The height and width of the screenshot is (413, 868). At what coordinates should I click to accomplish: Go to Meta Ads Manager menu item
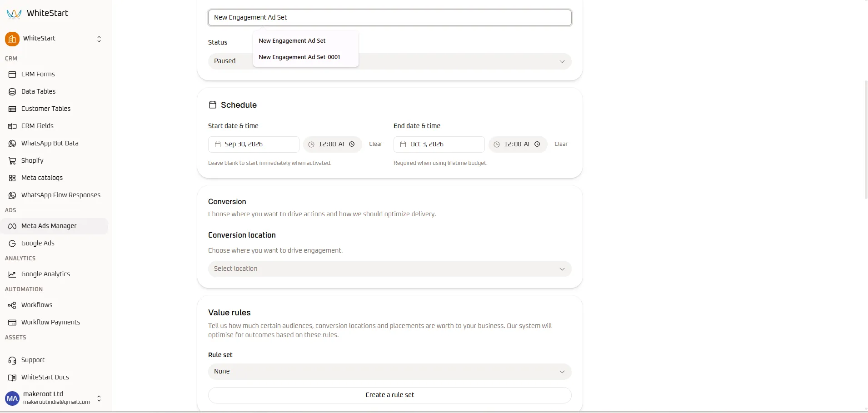tap(55, 226)
